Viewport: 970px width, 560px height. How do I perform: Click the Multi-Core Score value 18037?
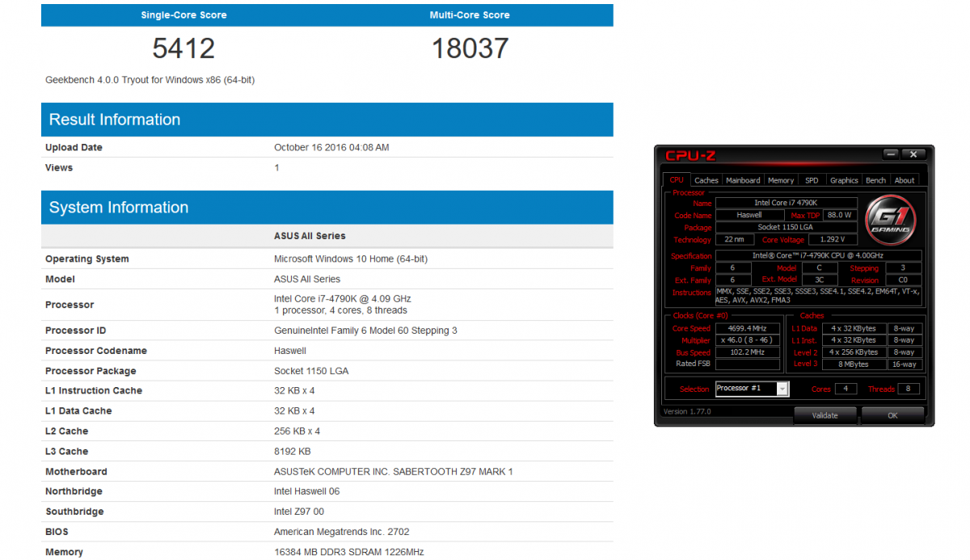tap(470, 48)
